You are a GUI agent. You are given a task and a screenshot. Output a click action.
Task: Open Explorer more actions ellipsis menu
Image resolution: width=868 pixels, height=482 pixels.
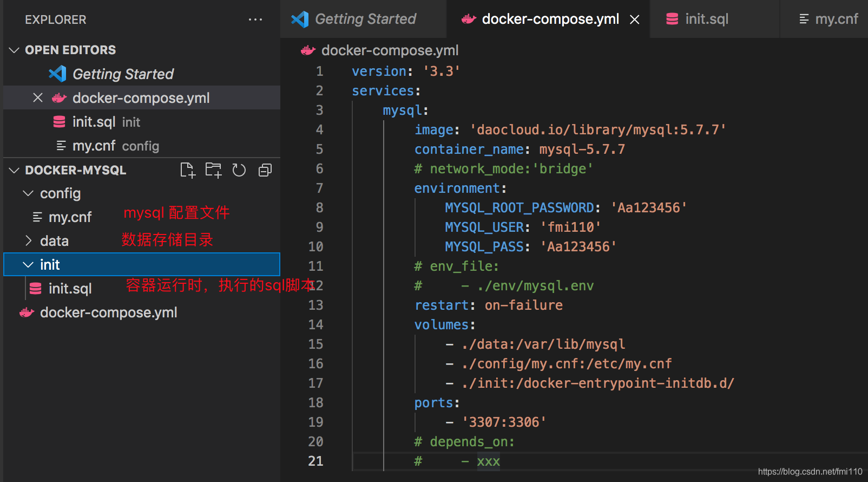click(255, 19)
